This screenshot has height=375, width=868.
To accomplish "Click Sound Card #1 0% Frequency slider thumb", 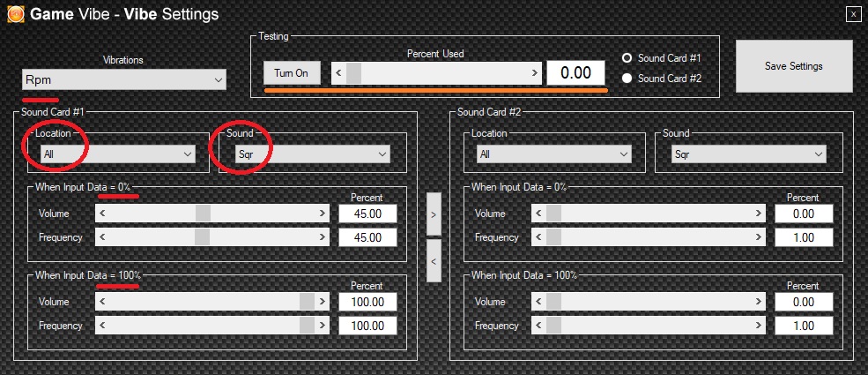I will (x=203, y=237).
